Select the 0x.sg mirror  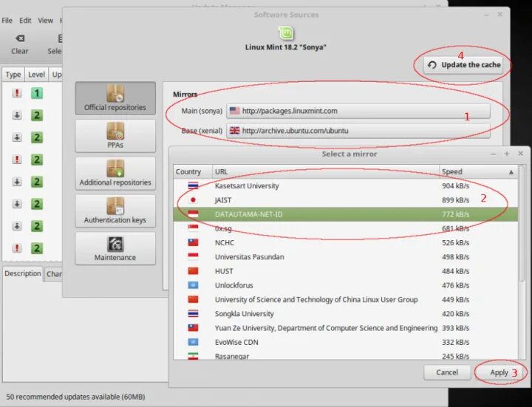(x=345, y=228)
